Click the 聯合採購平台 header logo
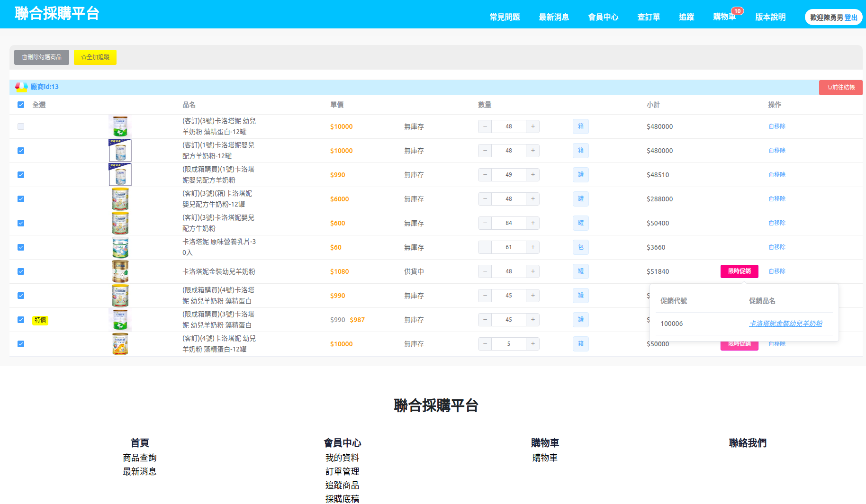Image resolution: width=866 pixels, height=504 pixels. coord(57,14)
